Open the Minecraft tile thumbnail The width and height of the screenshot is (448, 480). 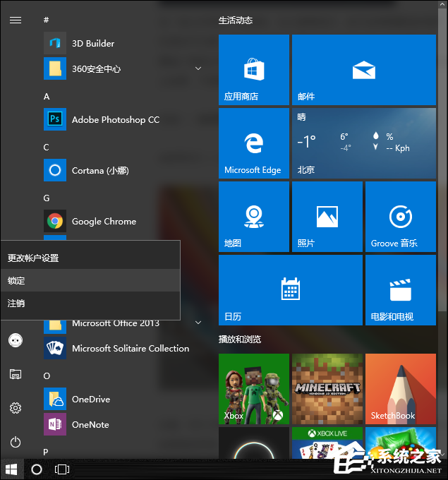pos(327,388)
